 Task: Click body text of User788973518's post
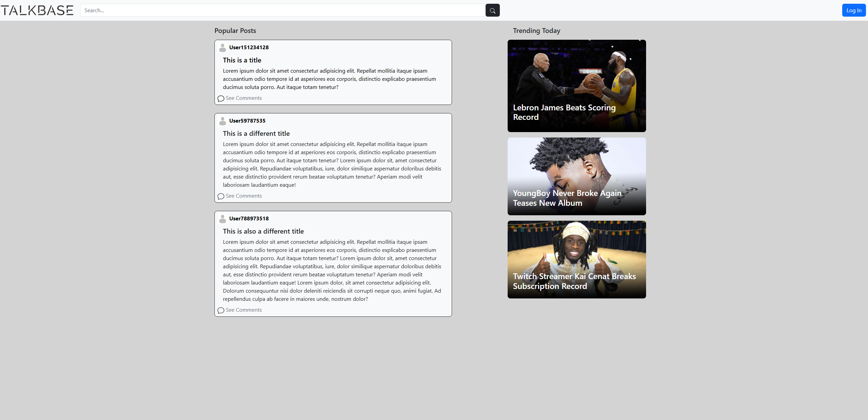[332, 271]
